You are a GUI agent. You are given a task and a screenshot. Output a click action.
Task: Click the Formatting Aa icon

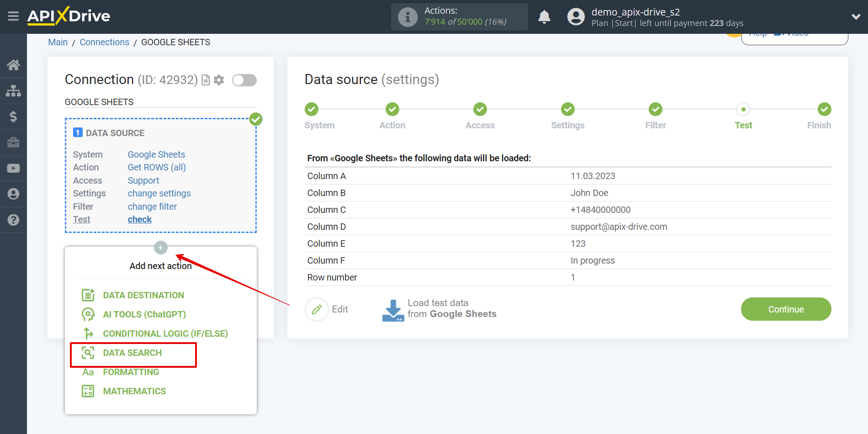(x=88, y=372)
